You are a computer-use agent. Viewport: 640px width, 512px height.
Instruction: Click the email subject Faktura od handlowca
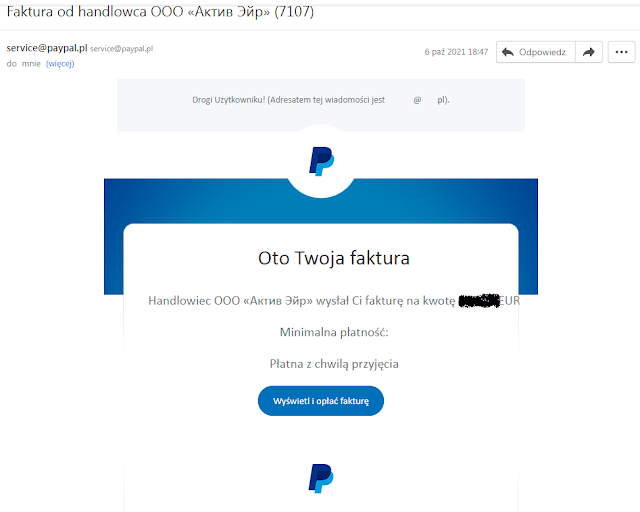(x=160, y=11)
